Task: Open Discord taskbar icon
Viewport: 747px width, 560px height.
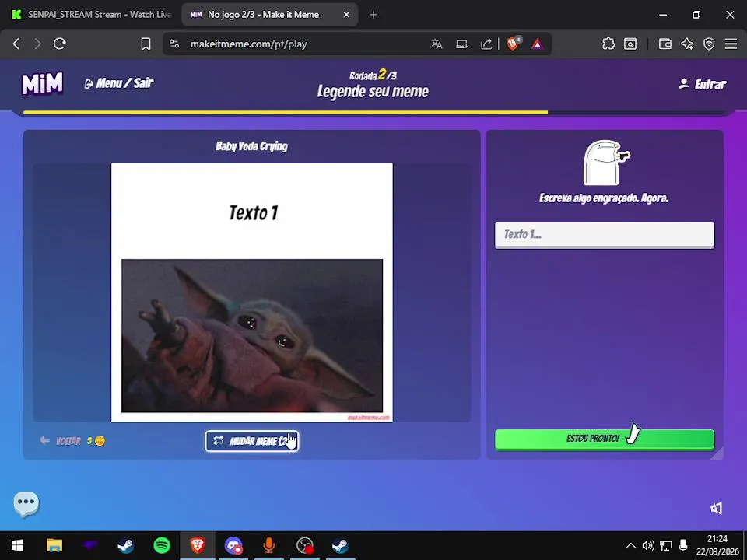Action: point(233,546)
